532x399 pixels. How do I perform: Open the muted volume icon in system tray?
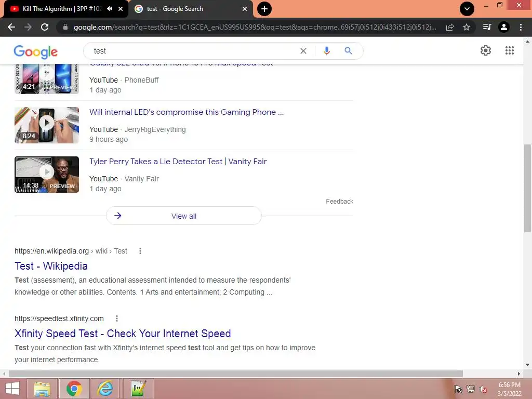pos(483,389)
